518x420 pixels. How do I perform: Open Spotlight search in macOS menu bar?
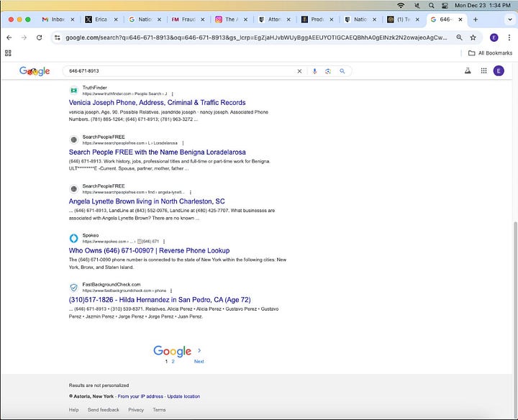[431, 5]
